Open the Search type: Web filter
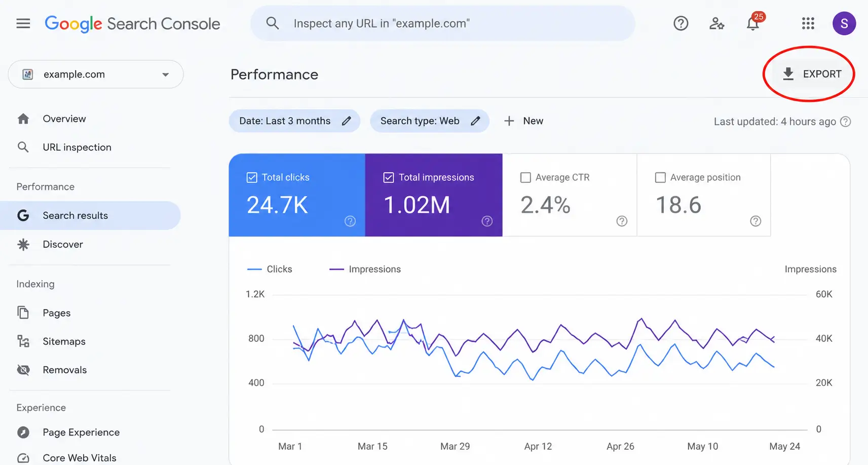Image resolution: width=868 pixels, height=465 pixels. click(x=430, y=121)
